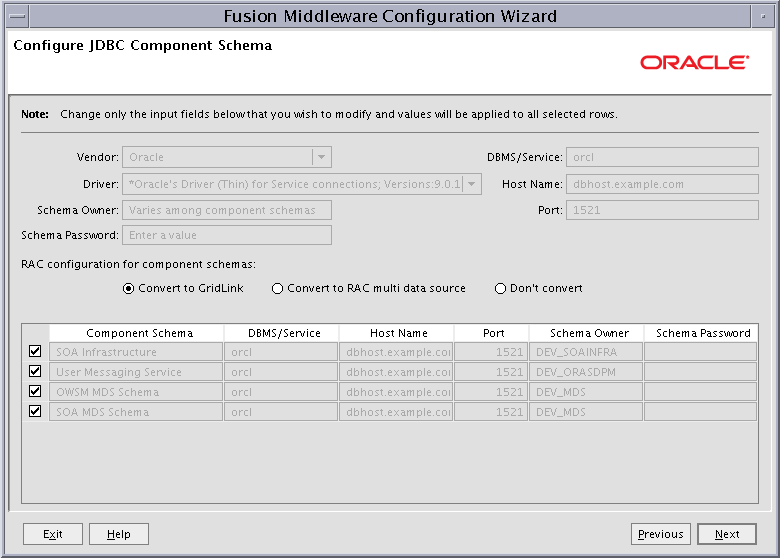
Task: Click the DEV_ORASDPM schema owner cell
Action: click(586, 372)
